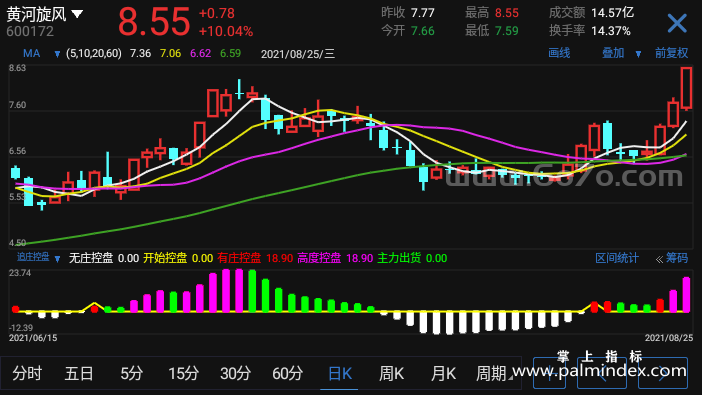Screen dimensions: 702x395
Task: Switch to the 五日 five-day tab
Action: point(79,373)
